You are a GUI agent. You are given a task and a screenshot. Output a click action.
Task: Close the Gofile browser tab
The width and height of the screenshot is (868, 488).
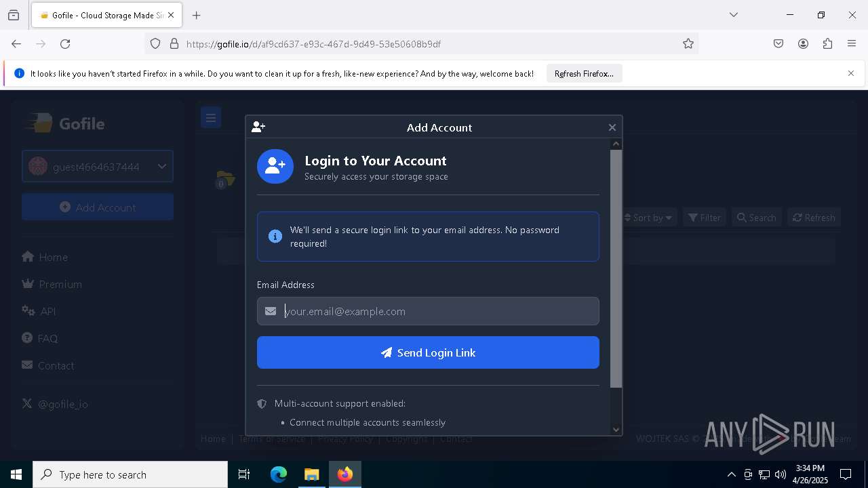click(x=171, y=15)
